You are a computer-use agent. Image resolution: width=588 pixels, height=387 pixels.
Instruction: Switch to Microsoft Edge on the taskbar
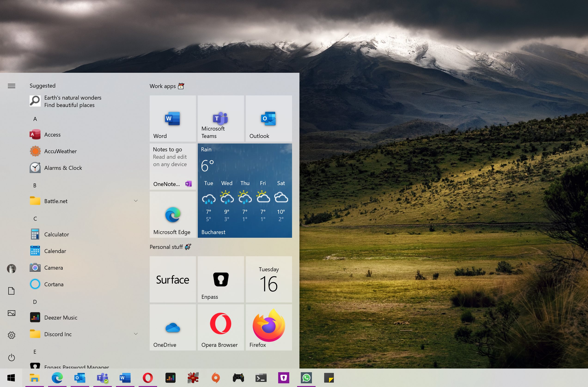click(x=57, y=378)
